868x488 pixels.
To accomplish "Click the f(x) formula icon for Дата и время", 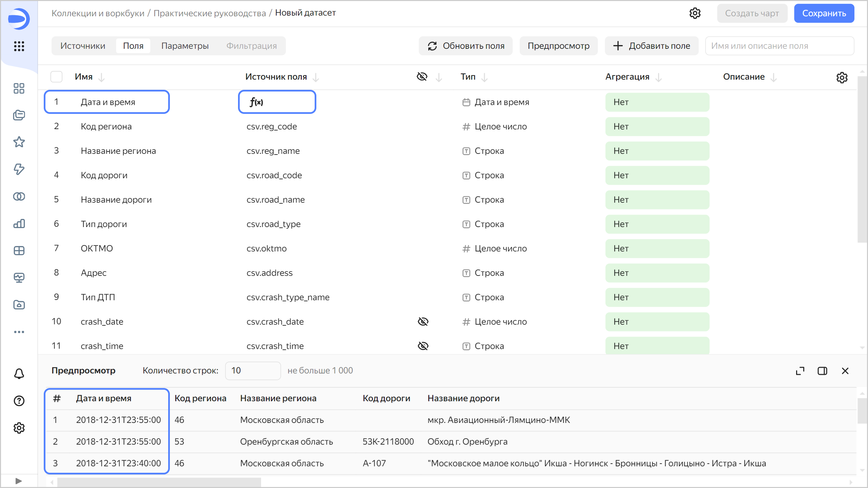I will point(256,102).
